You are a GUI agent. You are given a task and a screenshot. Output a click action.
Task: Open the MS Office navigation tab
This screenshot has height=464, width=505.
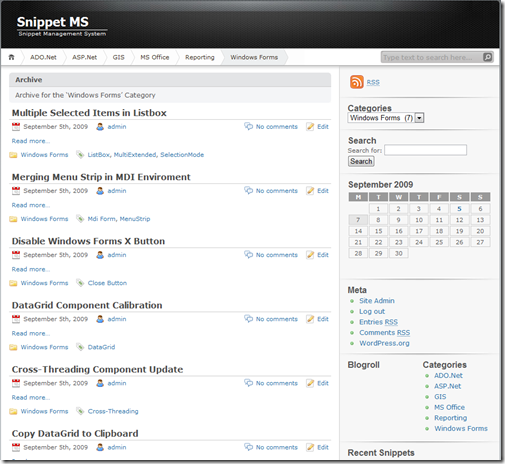click(155, 57)
